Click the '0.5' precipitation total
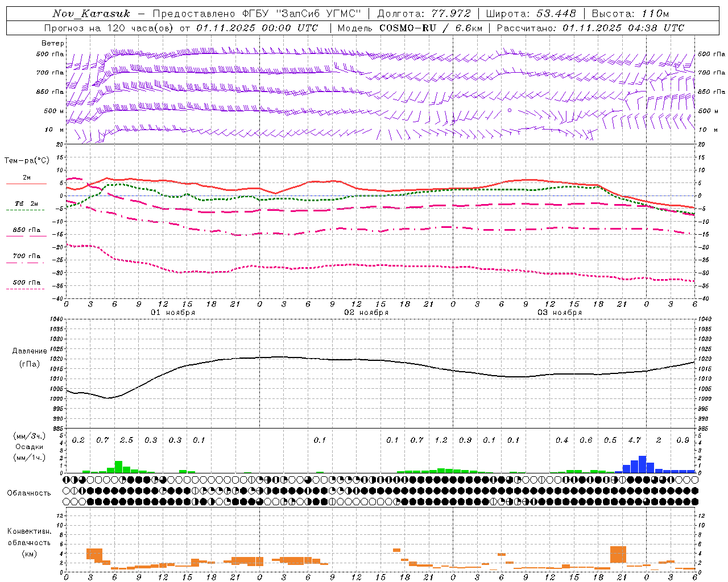Image resolution: width=728 pixels, height=582 pixels. 610,440
